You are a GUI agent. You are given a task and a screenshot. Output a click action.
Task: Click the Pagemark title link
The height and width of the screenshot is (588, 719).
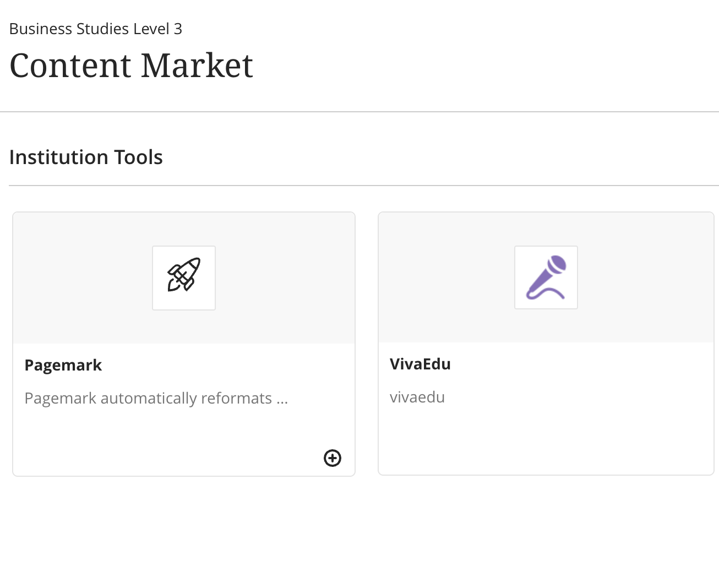tap(63, 364)
